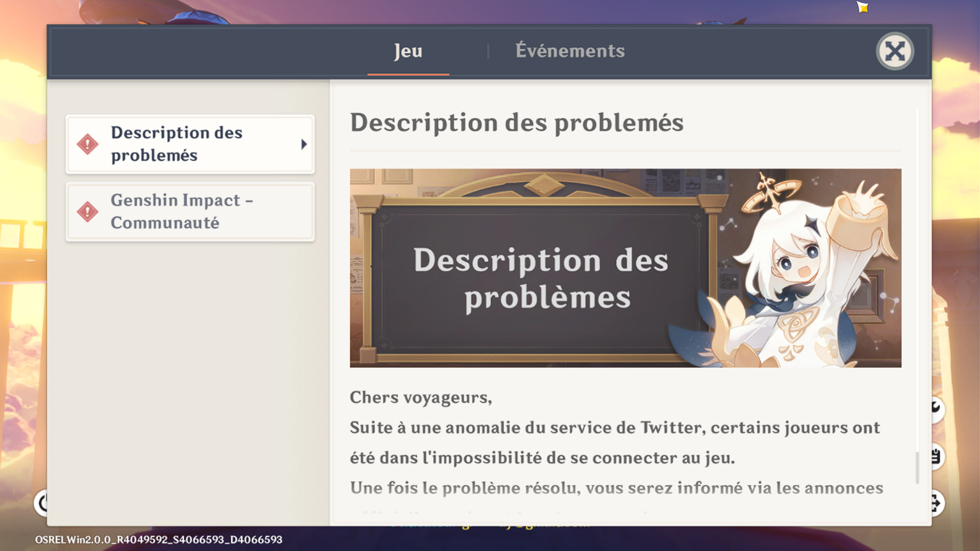Dismiss the notice using the X icon
The height and width of the screenshot is (551, 980).
pos(894,51)
